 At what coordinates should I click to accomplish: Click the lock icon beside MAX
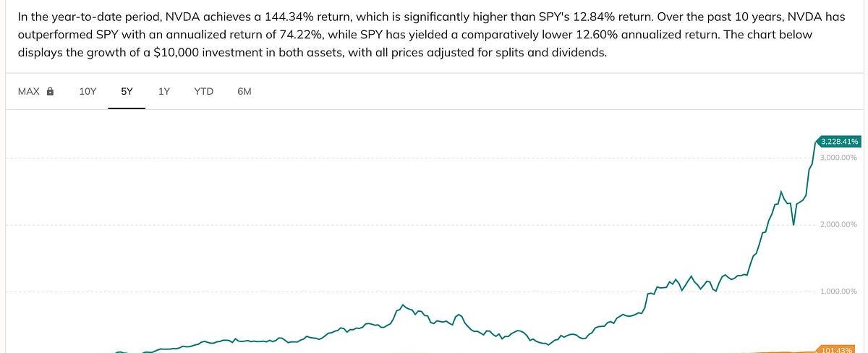[50, 92]
